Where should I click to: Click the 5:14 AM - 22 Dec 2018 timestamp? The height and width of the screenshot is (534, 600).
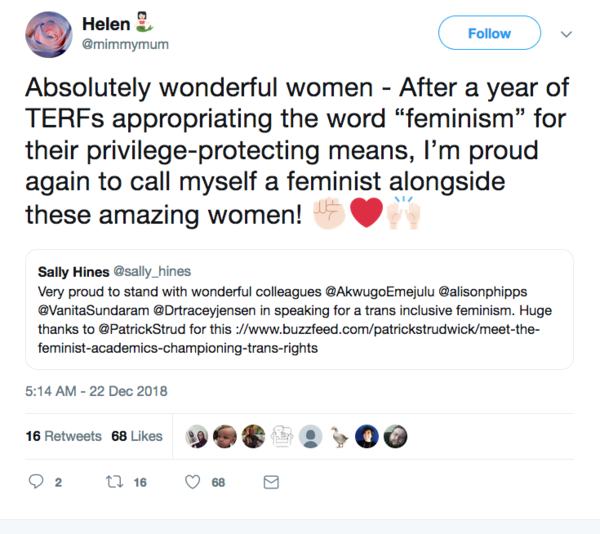click(96, 390)
